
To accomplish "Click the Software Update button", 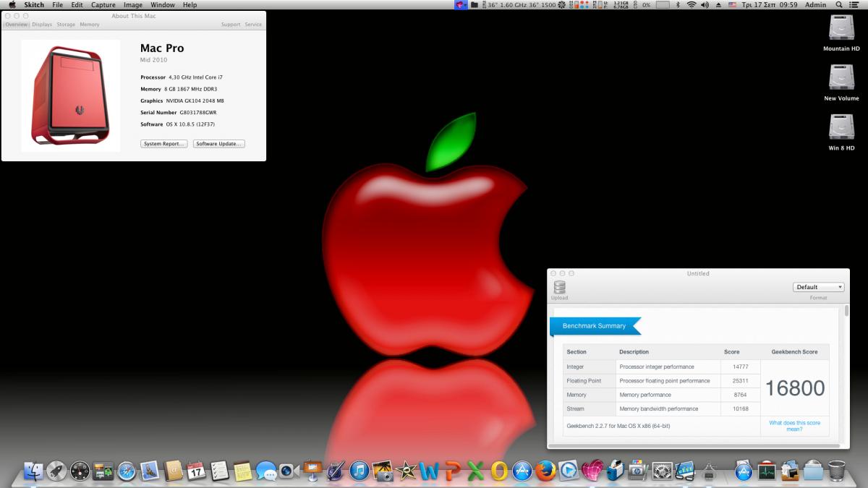I will coord(219,144).
